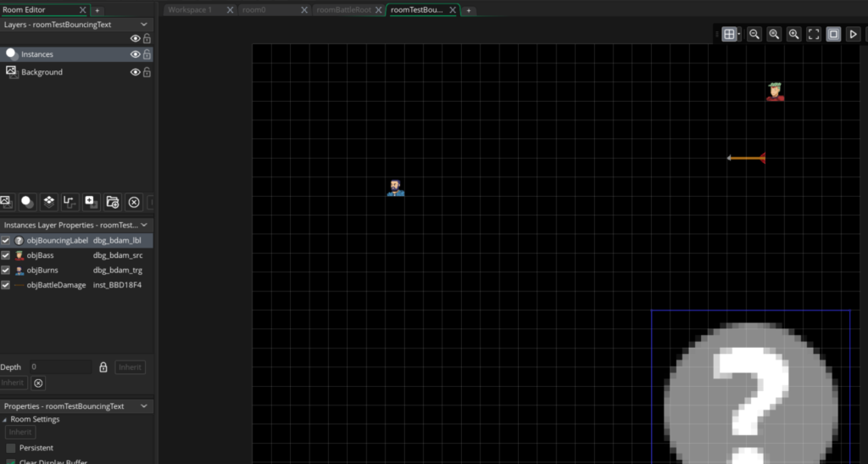Delete the selected layer
This screenshot has height=464, width=868.
pos(134,202)
